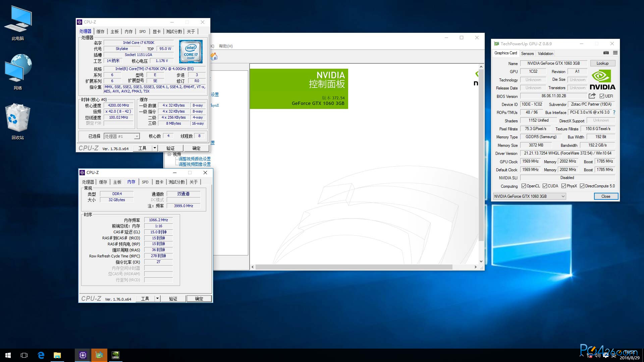The width and height of the screenshot is (644, 362).
Task: Click the Close button in GPU-Z
Action: pos(606,196)
